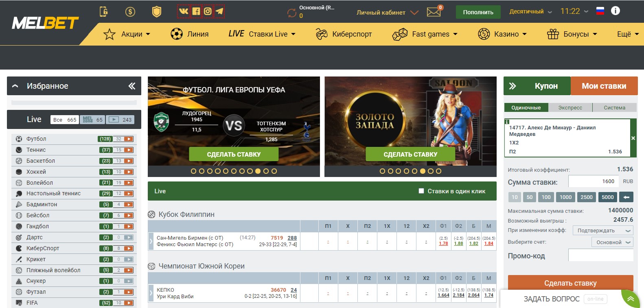Select first Золото Запада banner carousel dot

pos(382,171)
